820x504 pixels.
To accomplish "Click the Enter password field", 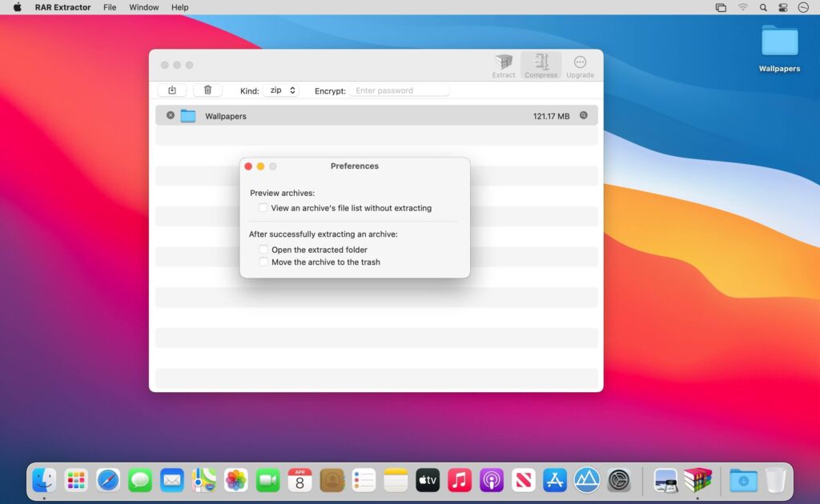I will [x=399, y=90].
